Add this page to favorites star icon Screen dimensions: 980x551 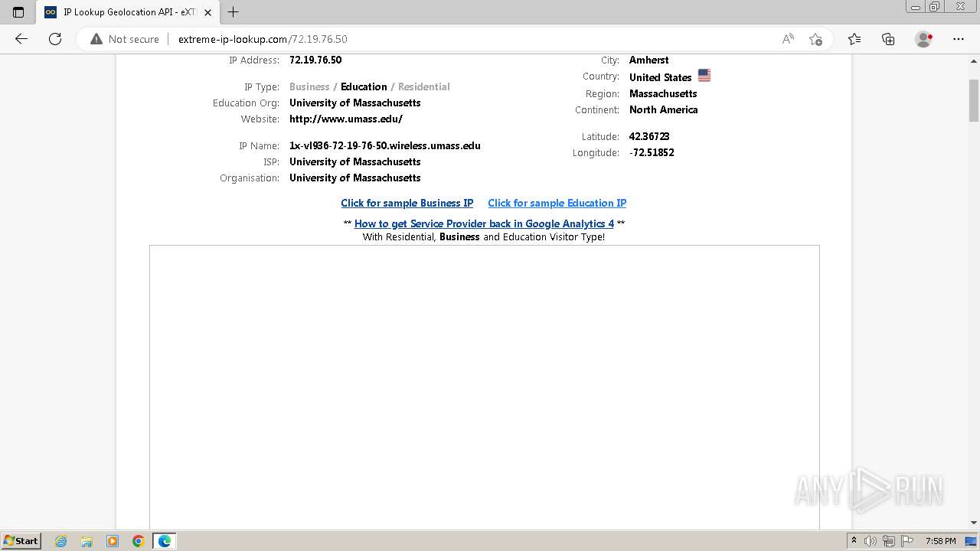click(815, 39)
